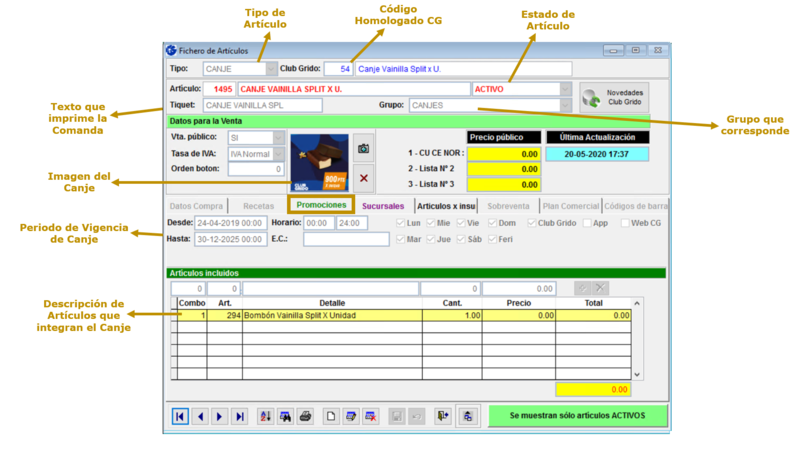
Task: Switch to the Sucursales tab
Action: point(383,206)
